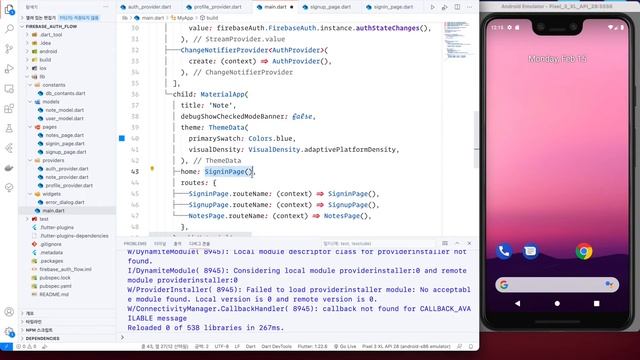
Task: Tap the Google search bar on the emulator
Action: [x=557, y=284]
